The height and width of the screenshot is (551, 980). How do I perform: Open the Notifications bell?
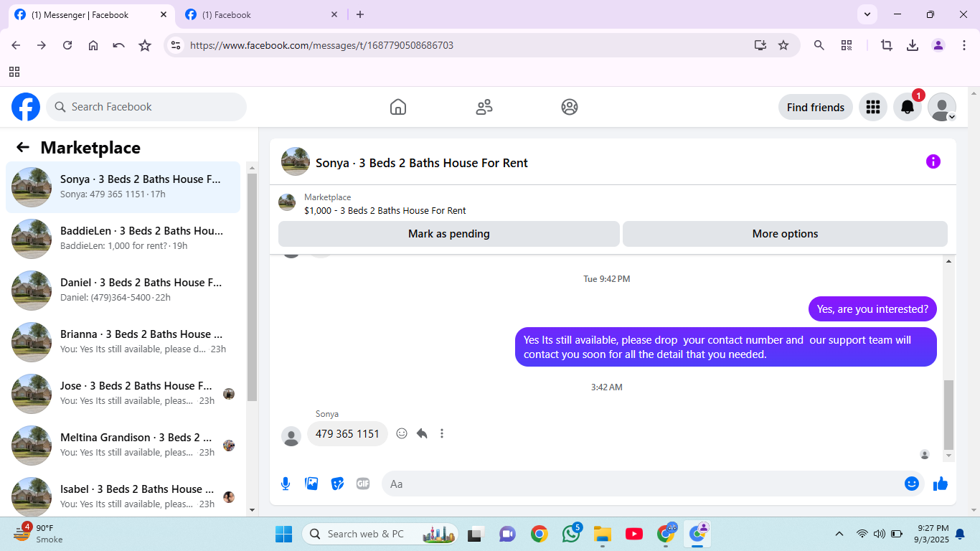[908, 107]
